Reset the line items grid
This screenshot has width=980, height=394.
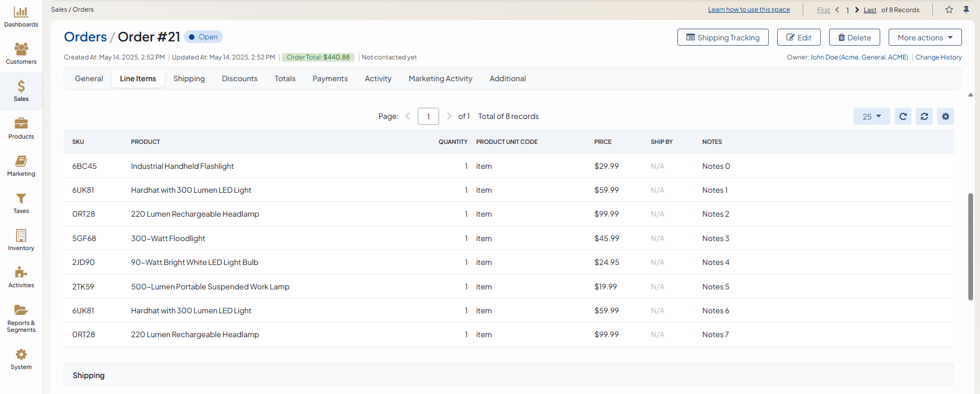point(924,116)
